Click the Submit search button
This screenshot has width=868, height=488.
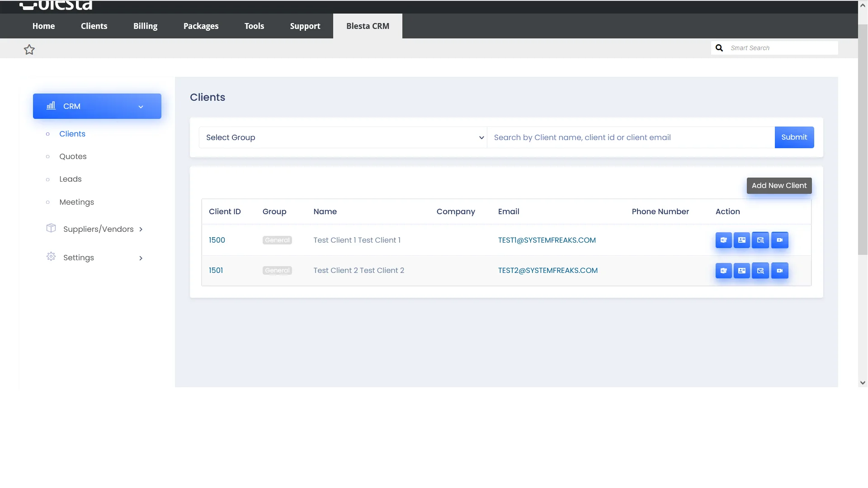(794, 137)
